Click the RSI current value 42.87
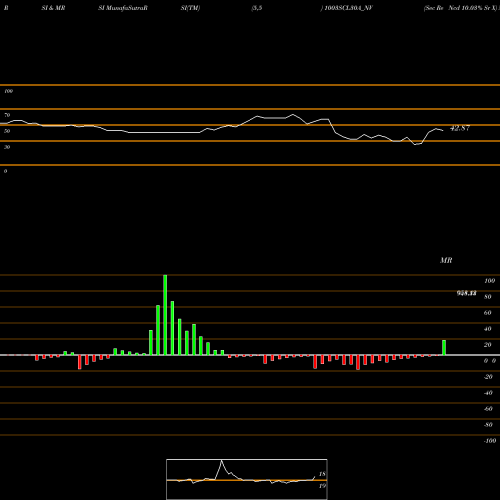Image resolution: width=500 pixels, height=500 pixels. coord(460,128)
